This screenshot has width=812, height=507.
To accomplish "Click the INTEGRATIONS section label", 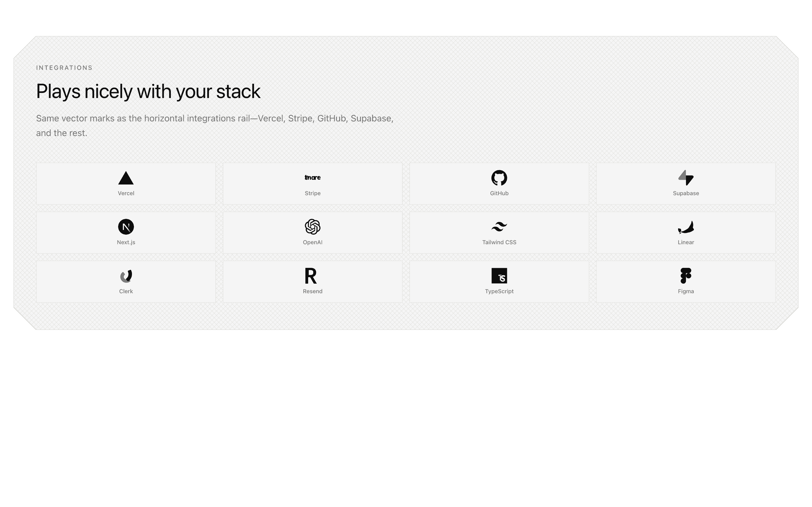I will (x=64, y=67).
